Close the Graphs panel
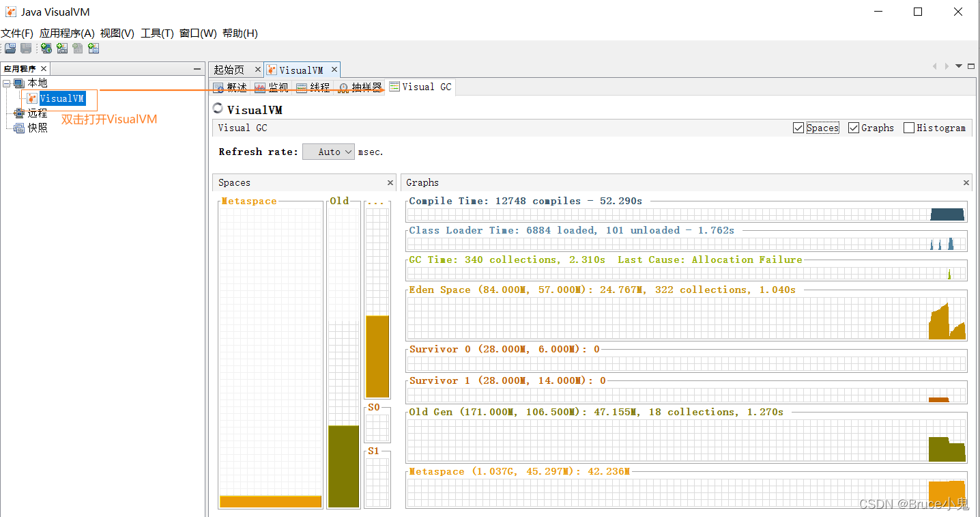 [966, 182]
